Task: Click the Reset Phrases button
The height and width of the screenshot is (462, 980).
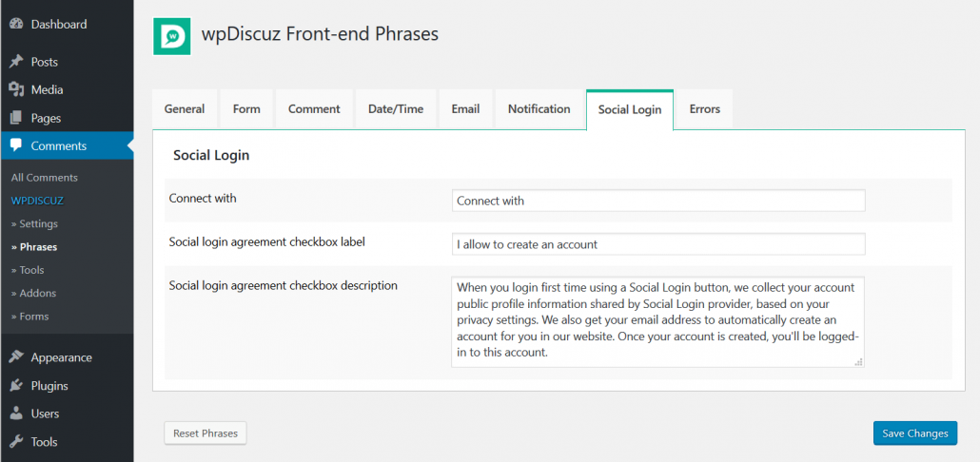Action: (206, 433)
